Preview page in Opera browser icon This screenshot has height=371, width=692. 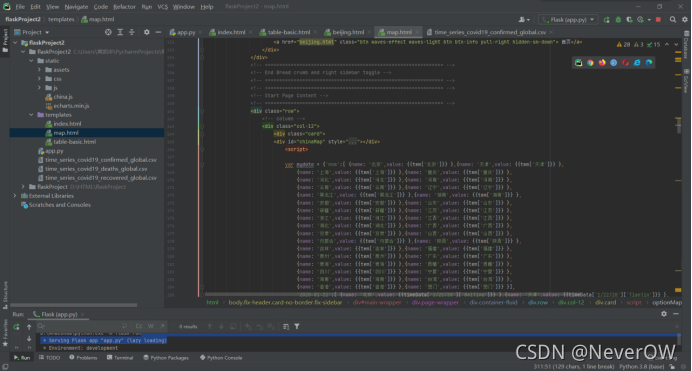[625, 63]
